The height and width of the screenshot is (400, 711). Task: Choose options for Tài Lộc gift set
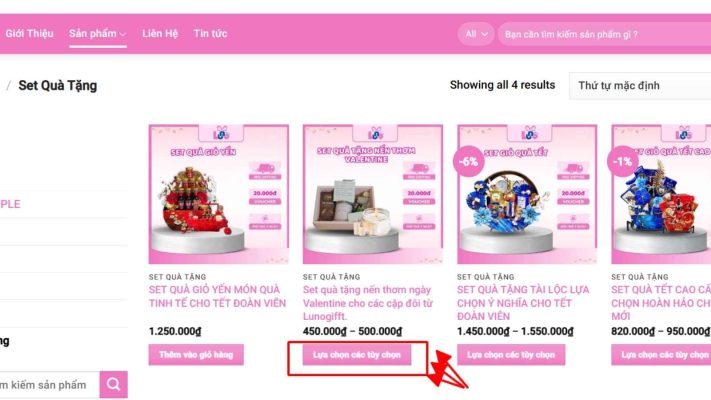coord(511,355)
